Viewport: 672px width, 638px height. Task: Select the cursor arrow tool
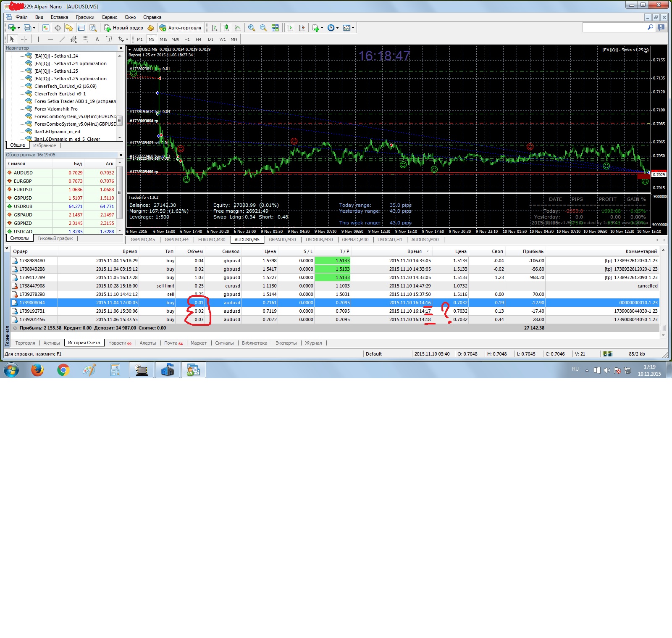tap(12, 39)
